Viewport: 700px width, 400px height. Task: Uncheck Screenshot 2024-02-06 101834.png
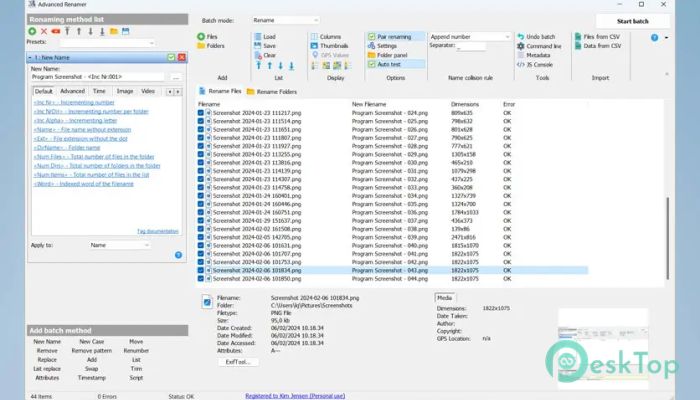(x=200, y=270)
